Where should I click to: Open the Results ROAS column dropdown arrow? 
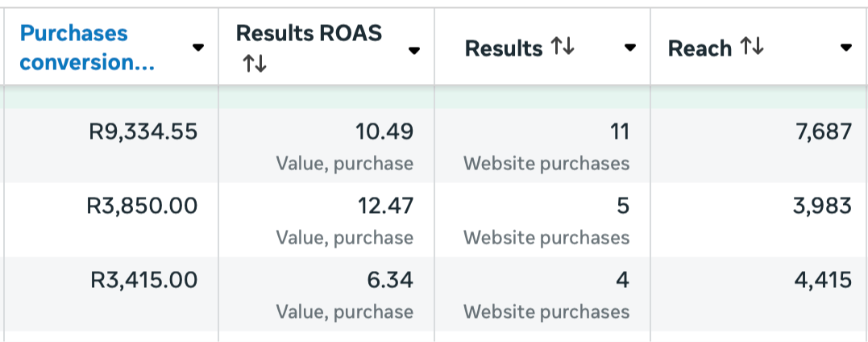tap(413, 51)
